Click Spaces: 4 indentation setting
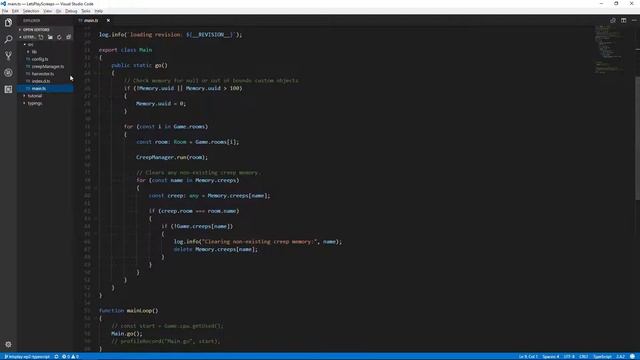Screen dimensions: 640x360 coord(551,357)
